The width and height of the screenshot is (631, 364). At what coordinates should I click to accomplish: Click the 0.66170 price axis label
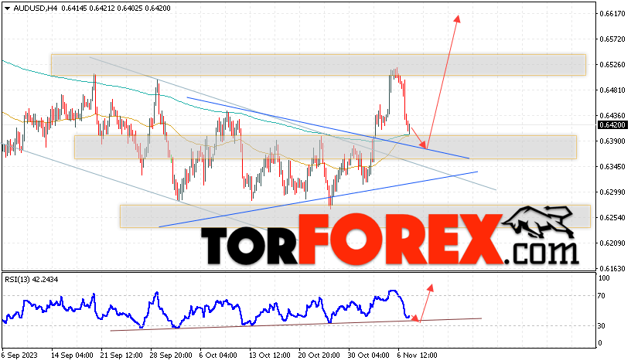tap(612, 14)
